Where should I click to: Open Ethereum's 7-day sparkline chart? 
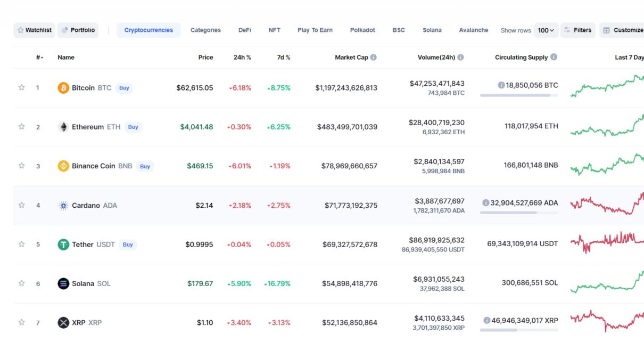click(607, 125)
